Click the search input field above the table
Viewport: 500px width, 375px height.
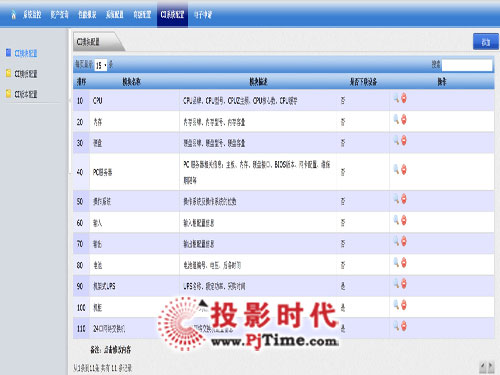(467, 65)
